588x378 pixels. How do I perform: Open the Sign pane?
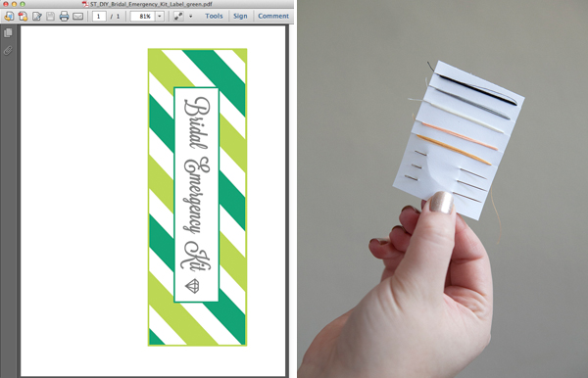click(240, 16)
